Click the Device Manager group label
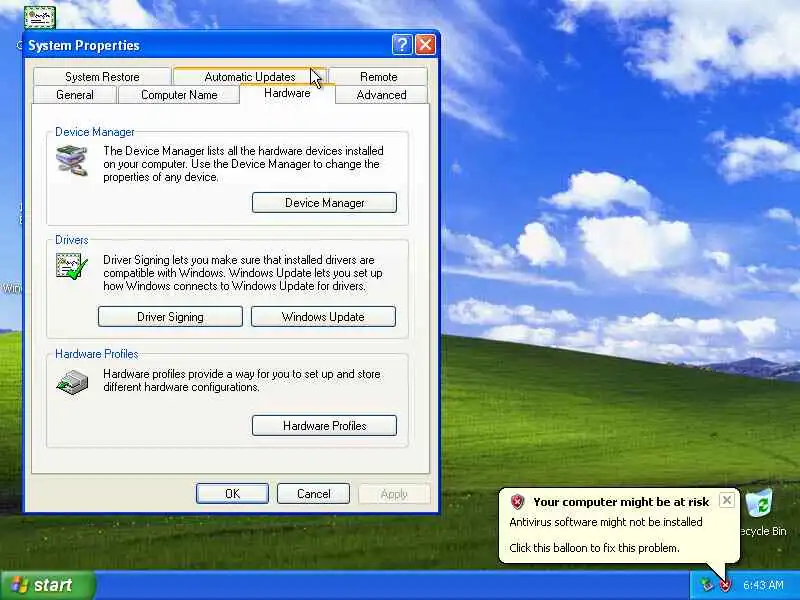The width and height of the screenshot is (800, 600). click(95, 132)
